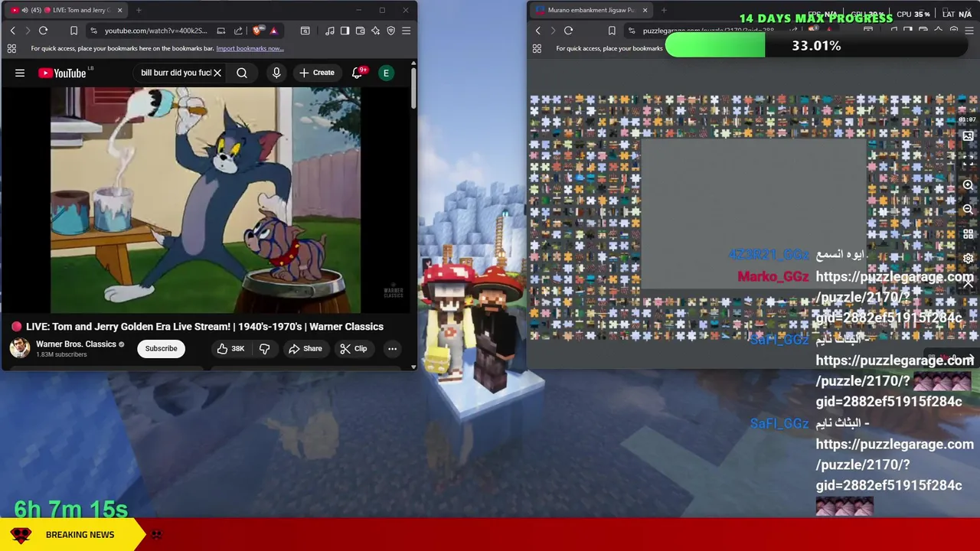Subscribe to Warner Bros. Classics

pos(161,348)
